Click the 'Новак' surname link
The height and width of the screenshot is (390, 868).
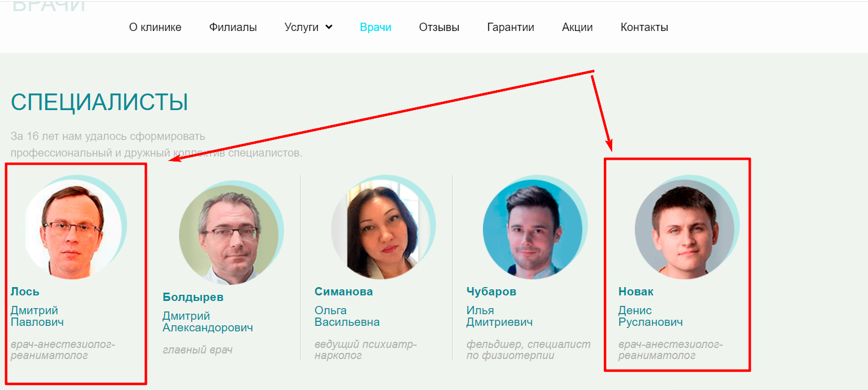pos(636,292)
